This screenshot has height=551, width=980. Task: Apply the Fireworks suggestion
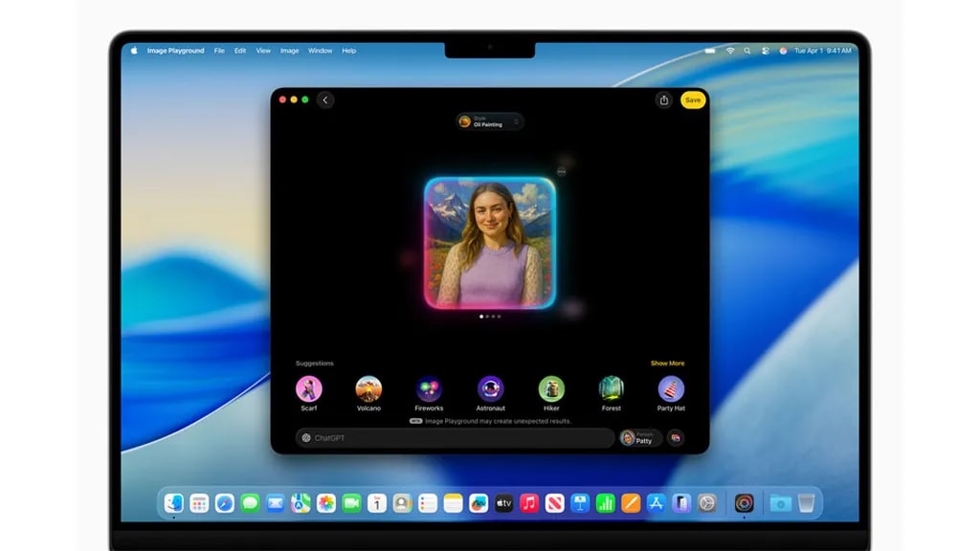[429, 389]
